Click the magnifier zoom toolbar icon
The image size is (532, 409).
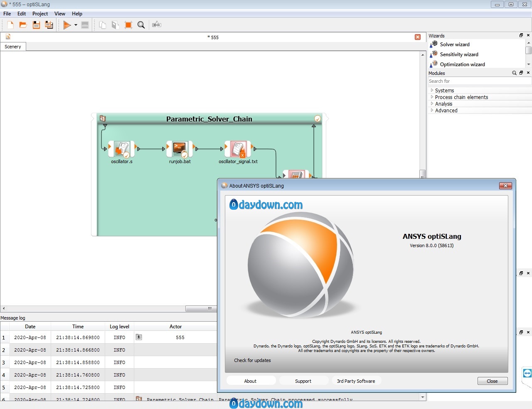coord(141,25)
